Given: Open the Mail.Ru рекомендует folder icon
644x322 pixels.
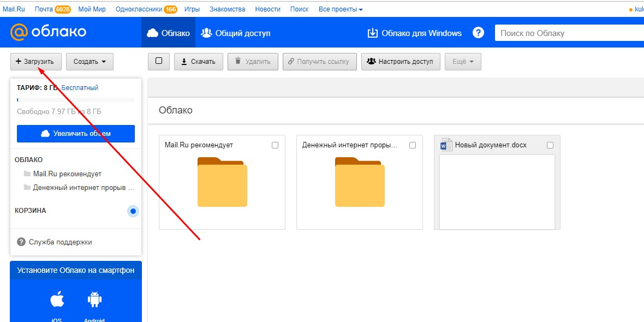Looking at the screenshot, I should point(222,182).
